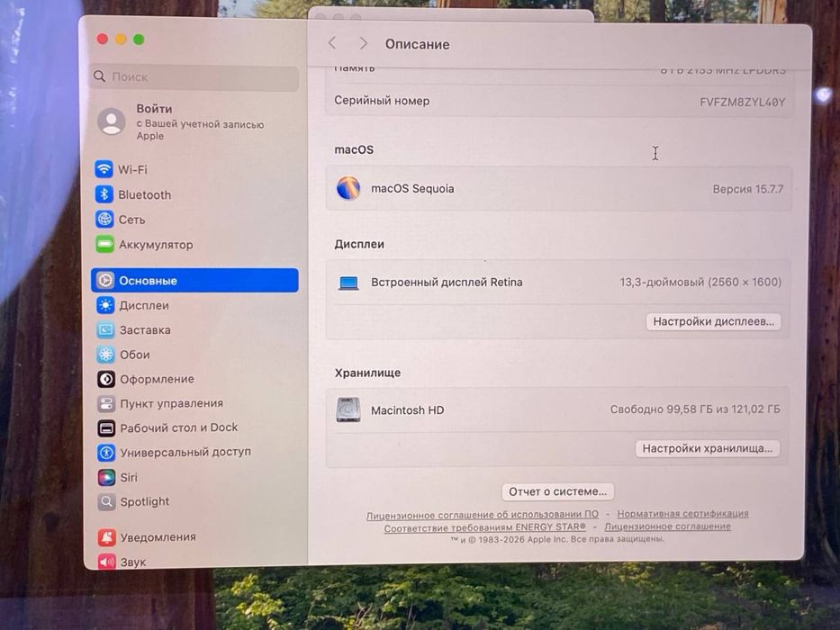The width and height of the screenshot is (840, 630).
Task: Click the user avatar icon next to Войти
Action: click(x=112, y=121)
